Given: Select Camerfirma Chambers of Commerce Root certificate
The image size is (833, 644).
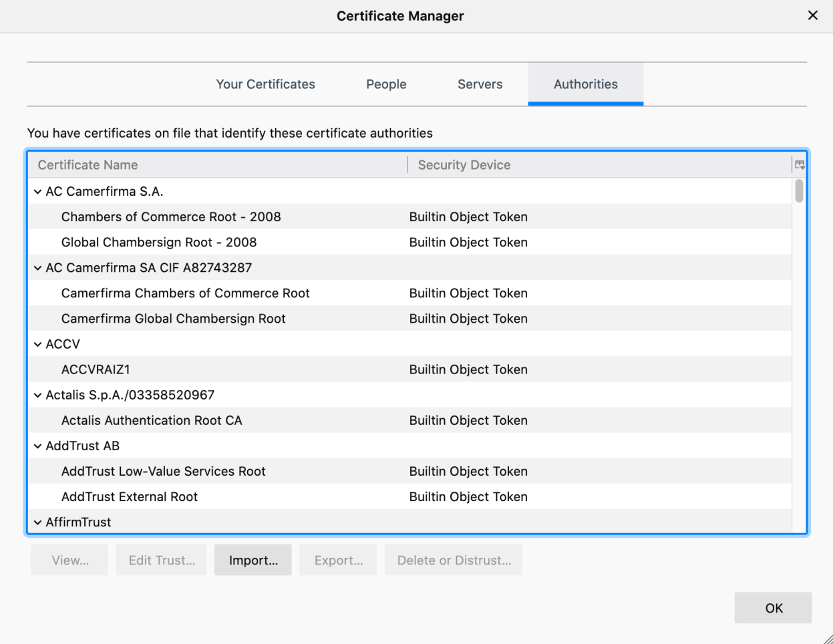Looking at the screenshot, I should 409,293.
